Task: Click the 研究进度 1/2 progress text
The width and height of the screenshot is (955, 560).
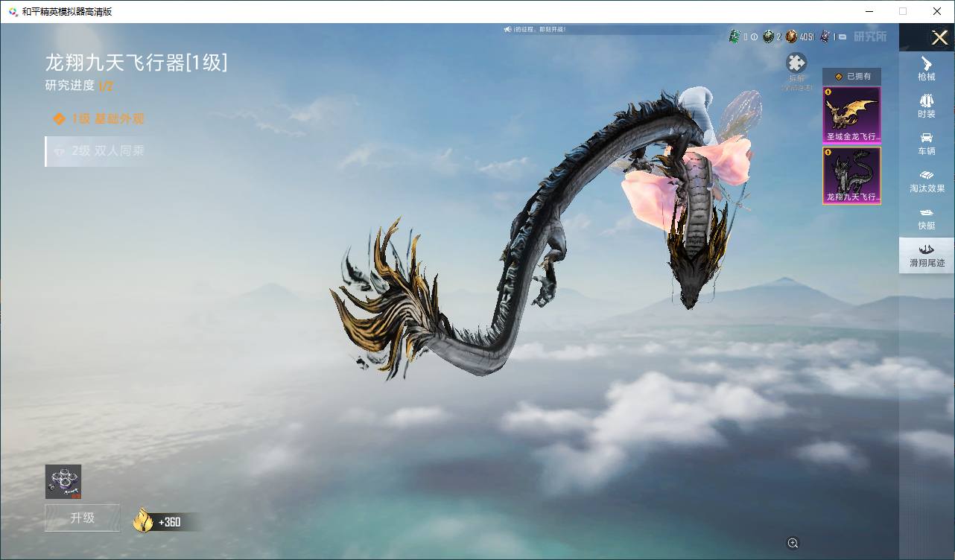Action: (x=79, y=86)
